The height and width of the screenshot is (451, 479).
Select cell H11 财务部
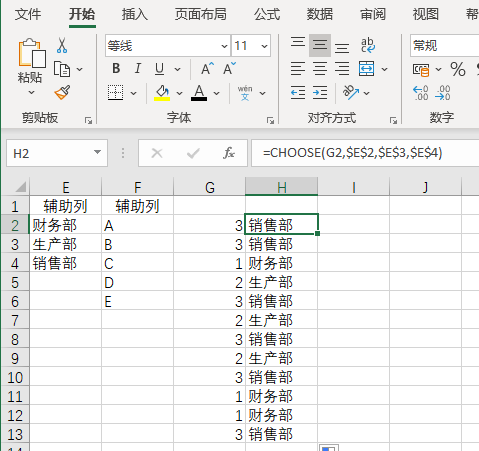coord(282,397)
